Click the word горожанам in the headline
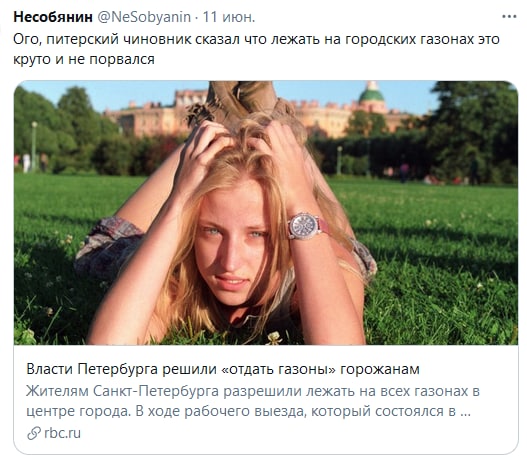Image resolution: width=527 pixels, height=465 pixels. tap(380, 369)
